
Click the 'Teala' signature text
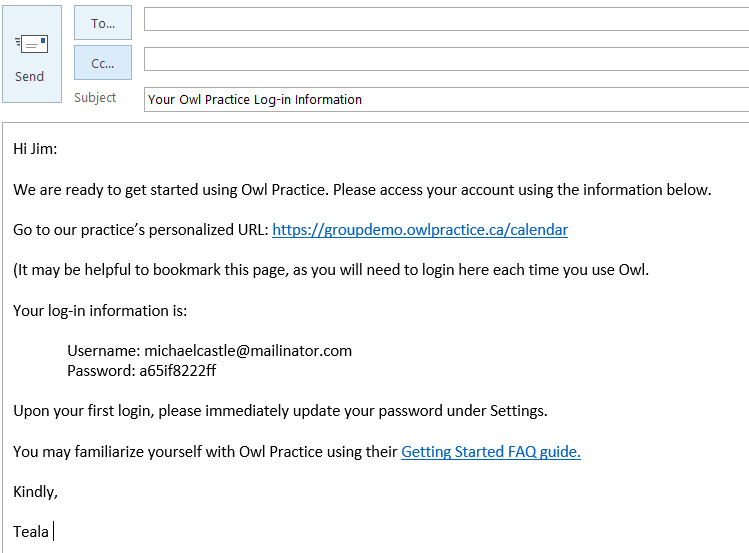[30, 532]
